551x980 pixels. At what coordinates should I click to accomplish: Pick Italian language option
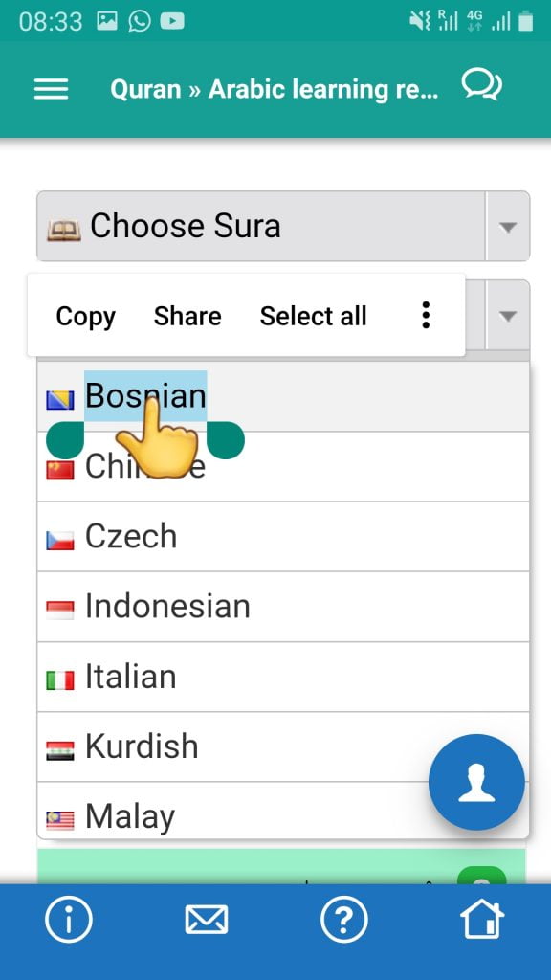tap(283, 677)
